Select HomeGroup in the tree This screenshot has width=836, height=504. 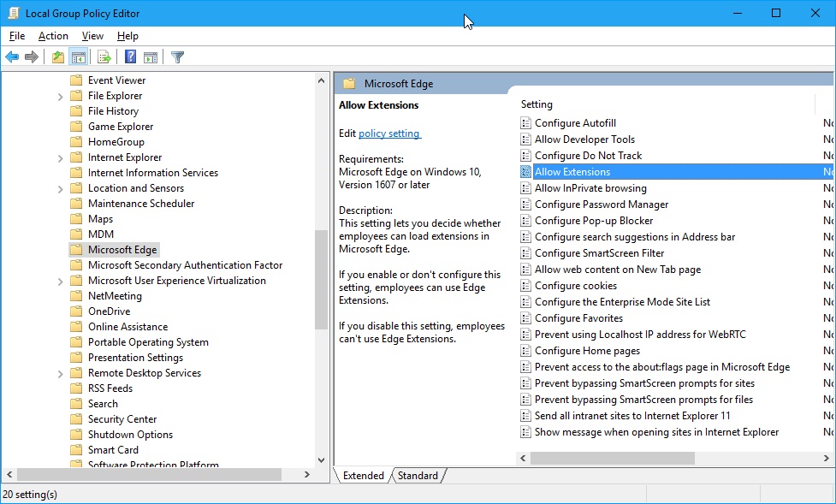coord(116,142)
